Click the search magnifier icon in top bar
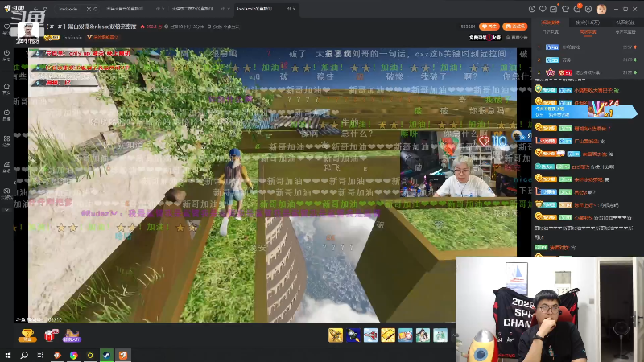The width and height of the screenshot is (644, 362). [x=96, y=9]
